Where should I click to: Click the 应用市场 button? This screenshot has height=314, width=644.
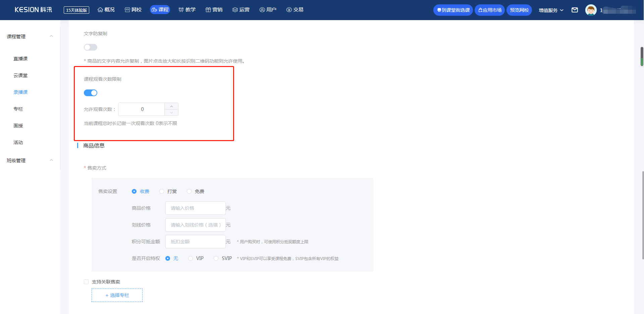[490, 10]
